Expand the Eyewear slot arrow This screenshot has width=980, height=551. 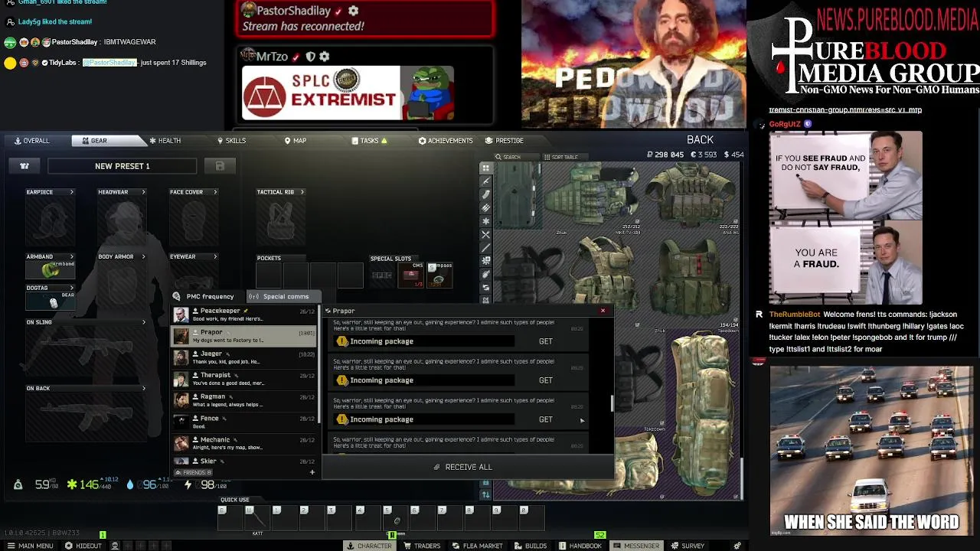[215, 256]
